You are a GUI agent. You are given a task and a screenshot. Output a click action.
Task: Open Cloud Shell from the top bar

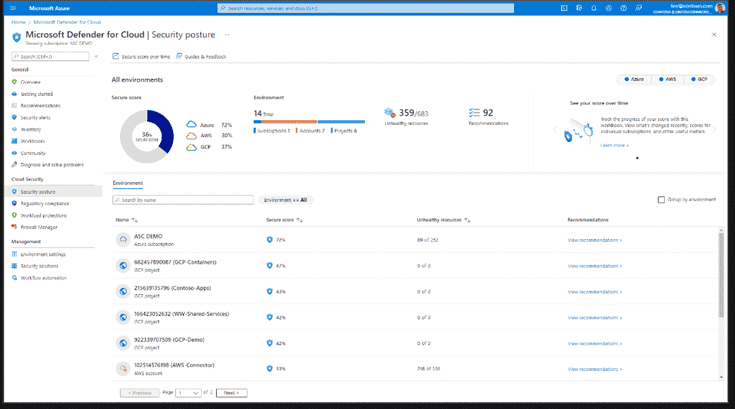(x=564, y=8)
